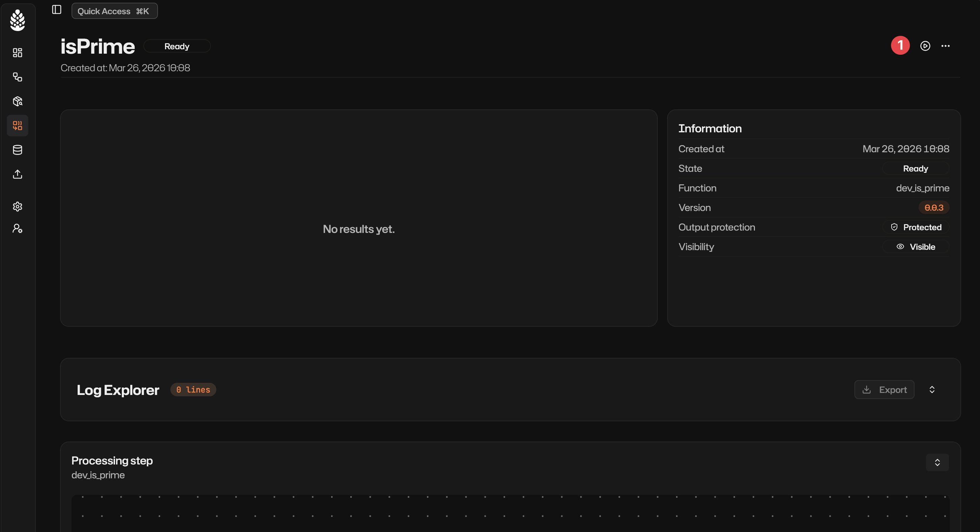Open the package search icon in sidebar

[18, 101]
